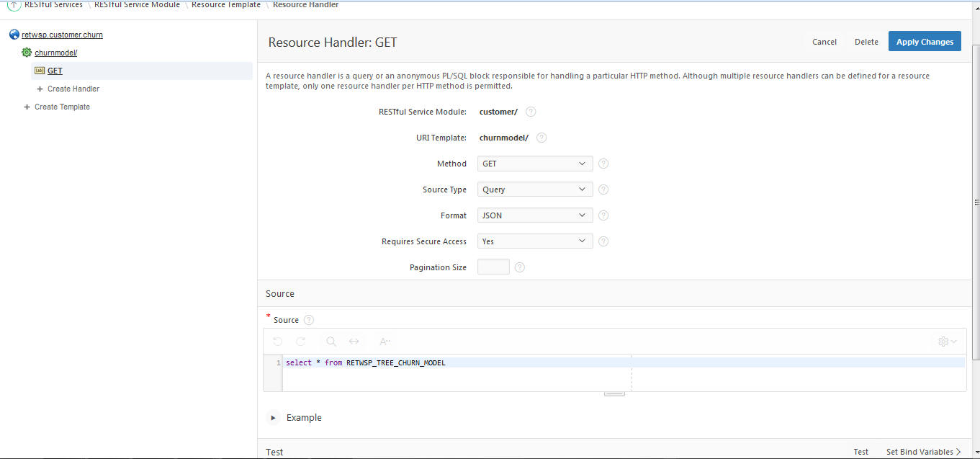
Task: Click Apply Changes button
Action: click(925, 42)
